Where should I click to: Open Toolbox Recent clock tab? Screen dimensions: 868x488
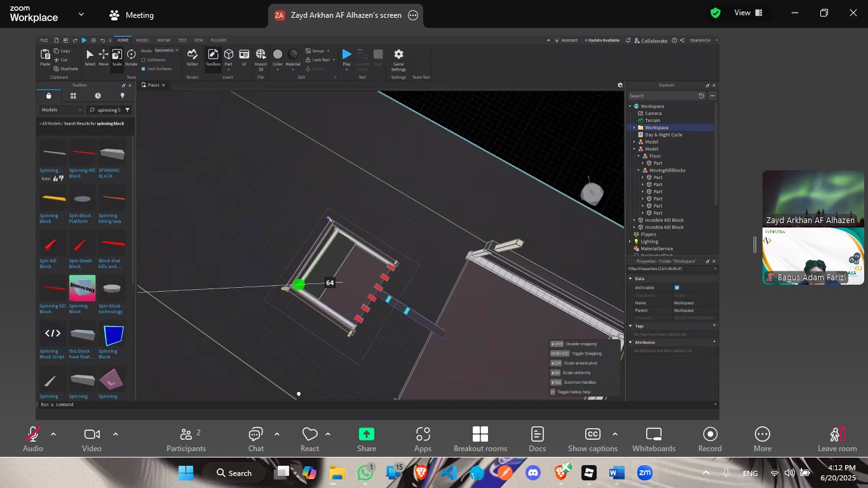click(x=98, y=96)
